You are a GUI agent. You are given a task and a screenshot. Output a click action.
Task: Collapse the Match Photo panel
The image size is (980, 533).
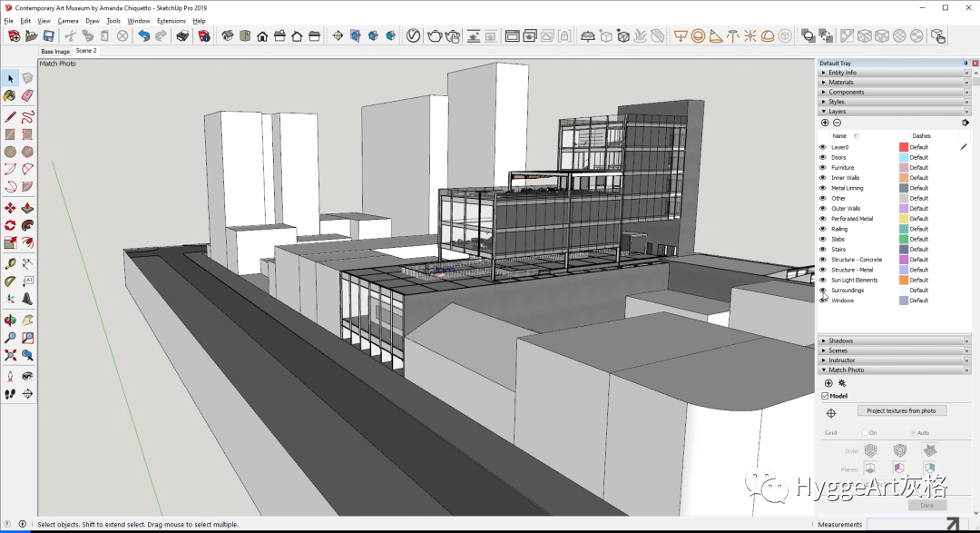coord(895,370)
